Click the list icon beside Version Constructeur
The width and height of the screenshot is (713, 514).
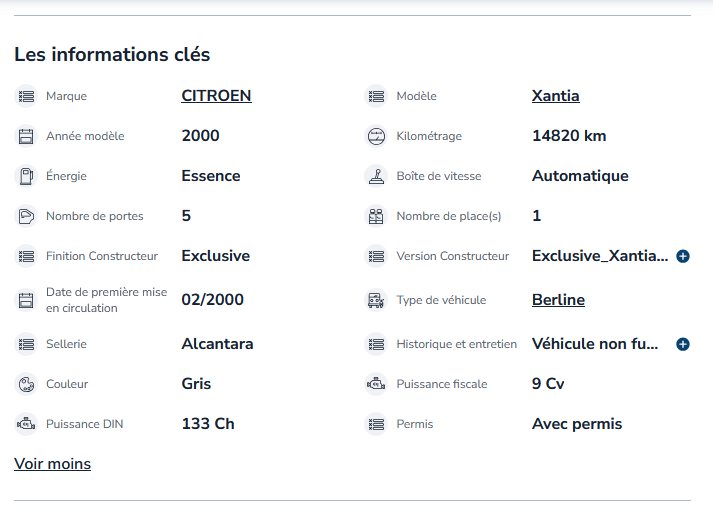tap(376, 256)
